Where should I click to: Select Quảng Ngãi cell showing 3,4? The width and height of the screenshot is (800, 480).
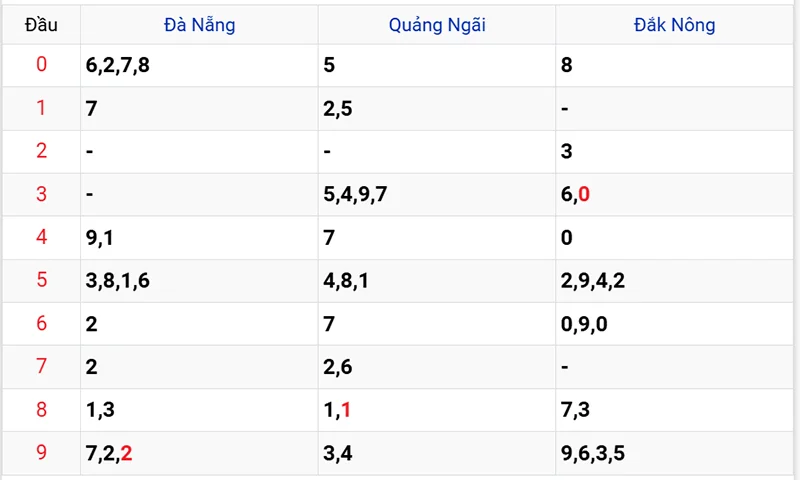[338, 453]
